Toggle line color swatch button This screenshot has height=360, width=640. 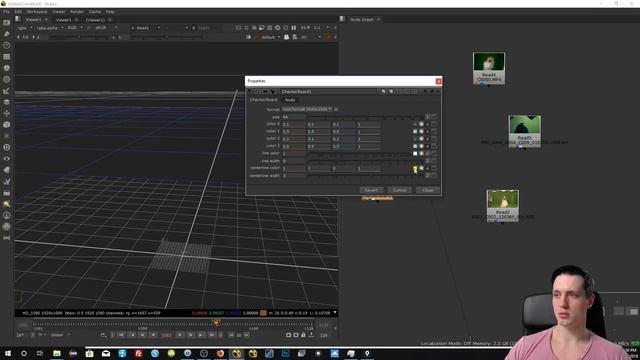point(415,153)
